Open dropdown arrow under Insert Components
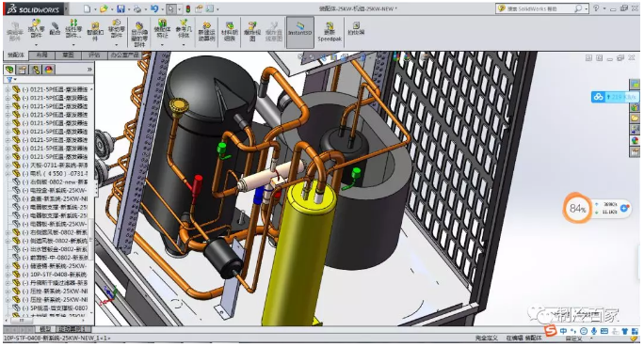Screen dimensions: 644x347 coord(36,44)
